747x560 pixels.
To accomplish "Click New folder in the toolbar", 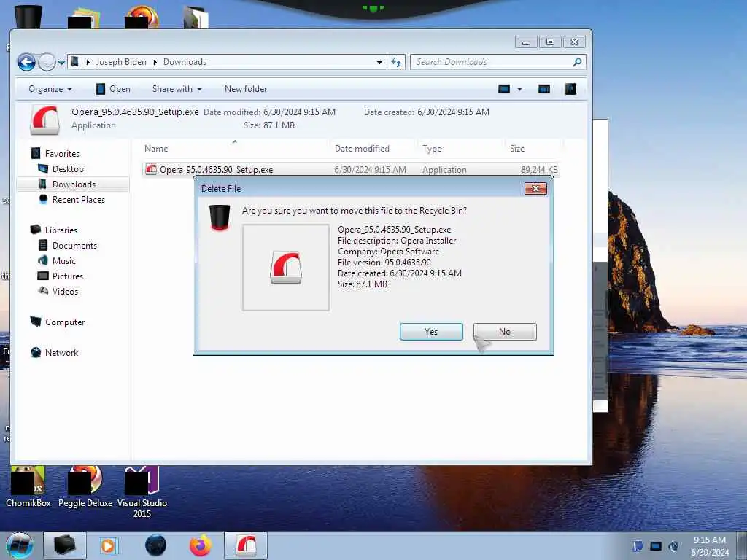I will pos(246,89).
